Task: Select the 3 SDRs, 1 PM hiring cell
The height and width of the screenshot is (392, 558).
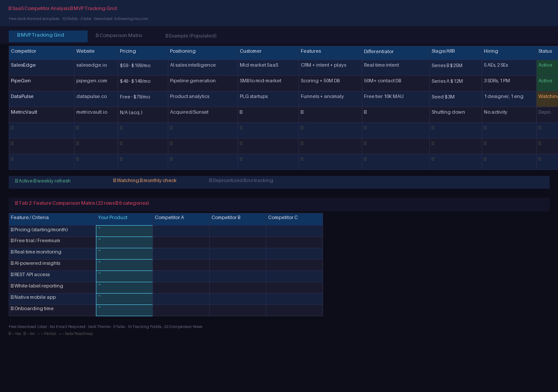Action: point(509,84)
